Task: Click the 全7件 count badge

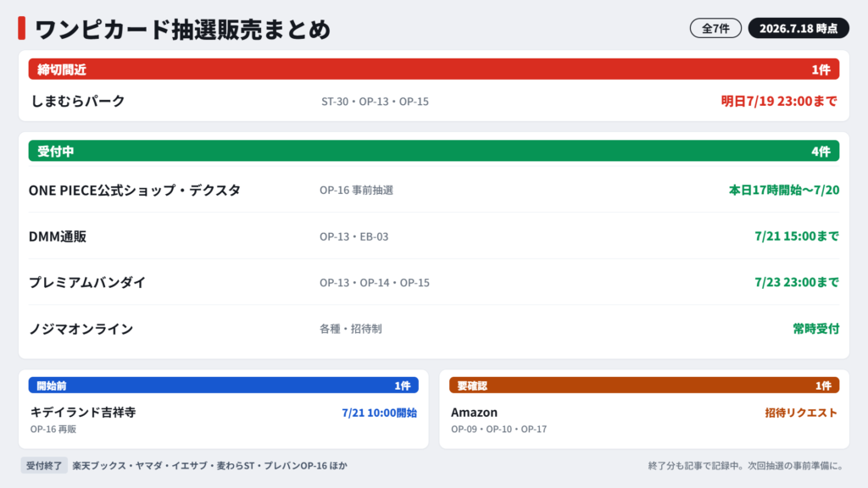Action: 715,28
